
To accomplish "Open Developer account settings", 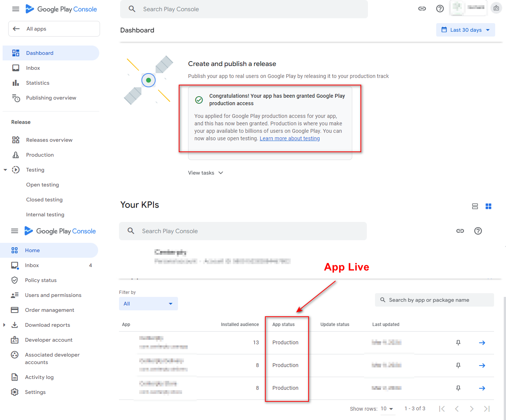I will 49,340.
